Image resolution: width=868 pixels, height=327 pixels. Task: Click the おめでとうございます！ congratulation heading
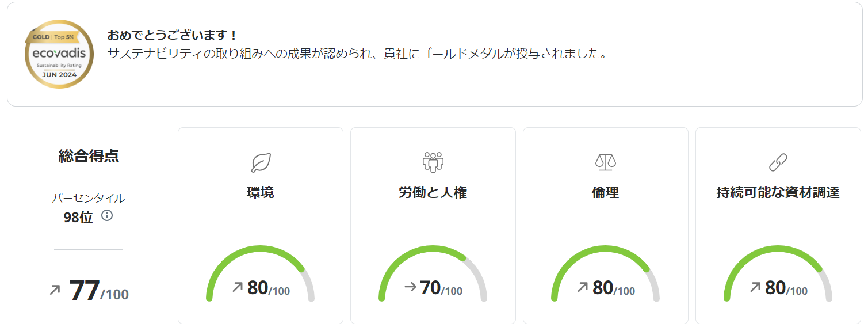[x=172, y=35]
